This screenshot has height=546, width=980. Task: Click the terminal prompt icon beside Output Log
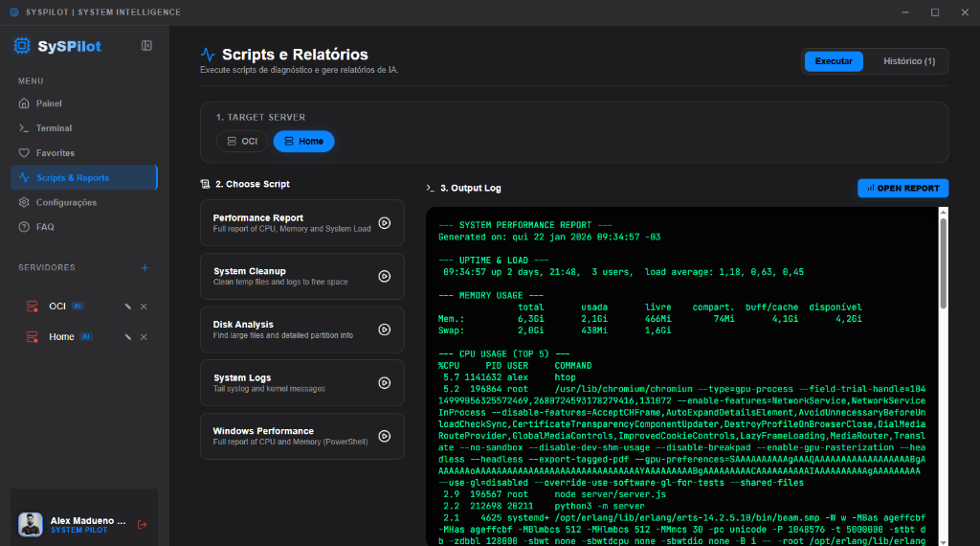click(430, 188)
